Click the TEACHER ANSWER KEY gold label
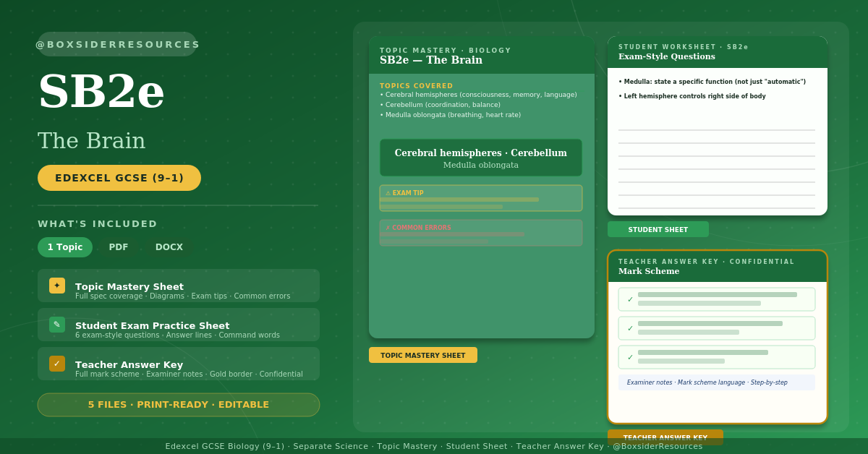Screen dimensions: 868x454 [x=665, y=437]
